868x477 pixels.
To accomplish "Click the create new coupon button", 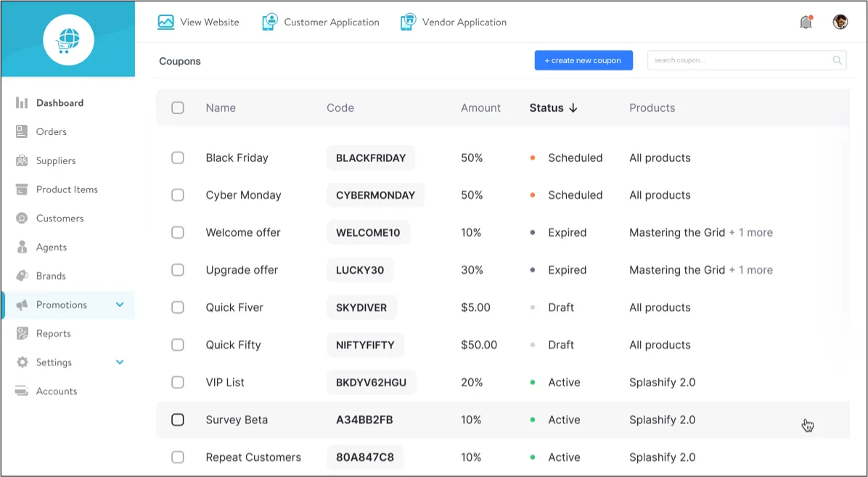I will pyautogui.click(x=584, y=60).
